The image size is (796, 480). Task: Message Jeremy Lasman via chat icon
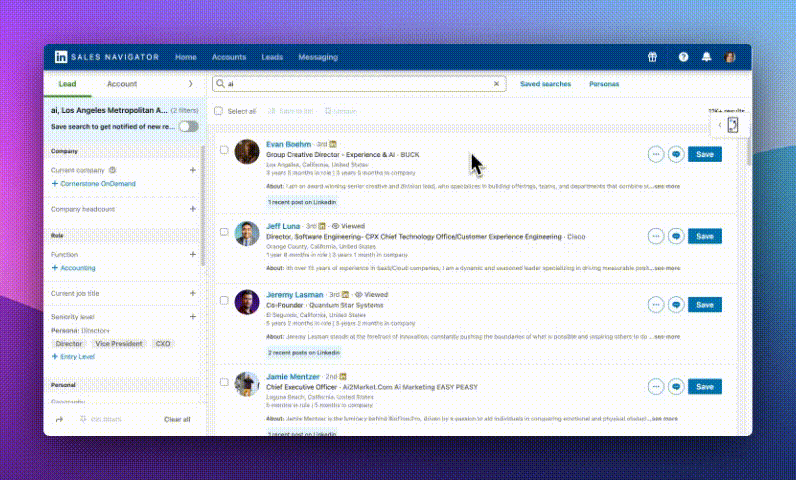tap(676, 304)
